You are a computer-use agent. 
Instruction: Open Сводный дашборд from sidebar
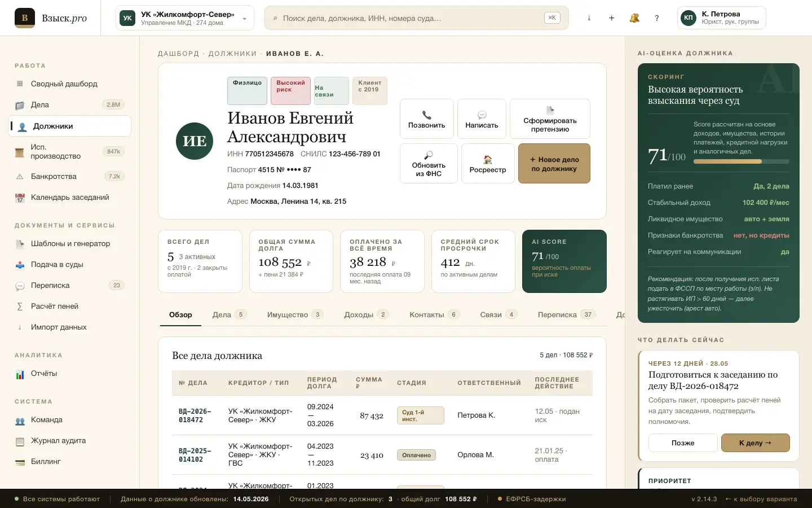(70, 84)
